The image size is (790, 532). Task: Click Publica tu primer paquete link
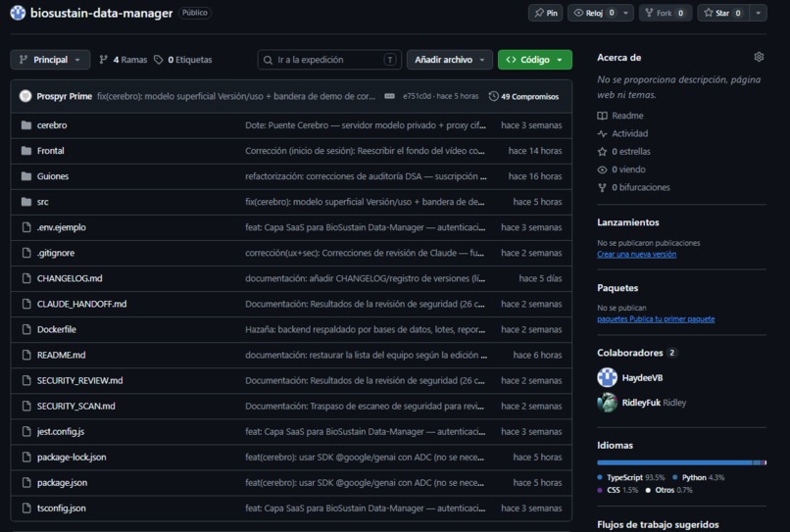[x=672, y=318]
